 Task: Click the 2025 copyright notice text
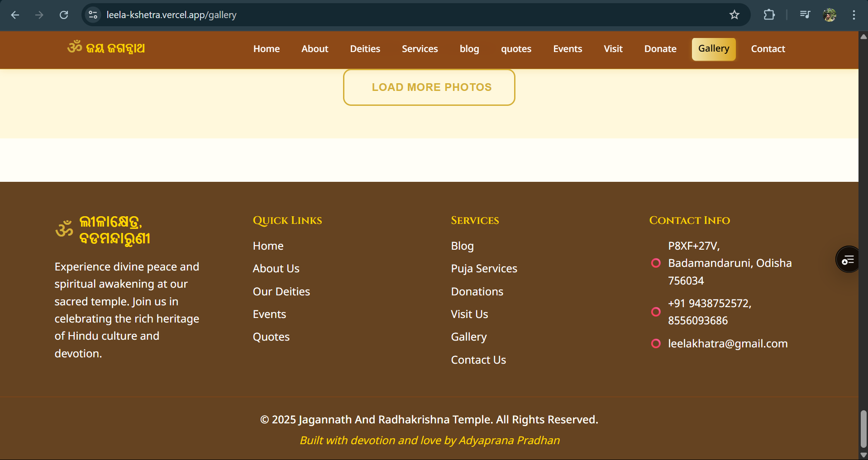click(x=429, y=420)
